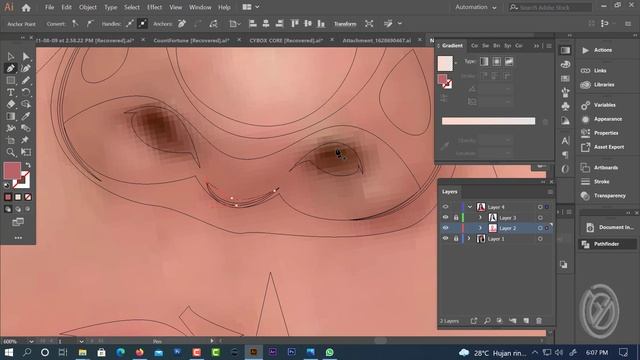The width and height of the screenshot is (640, 360).
Task: Expand Layer 3 disclosure arrow
Action: pos(480,218)
